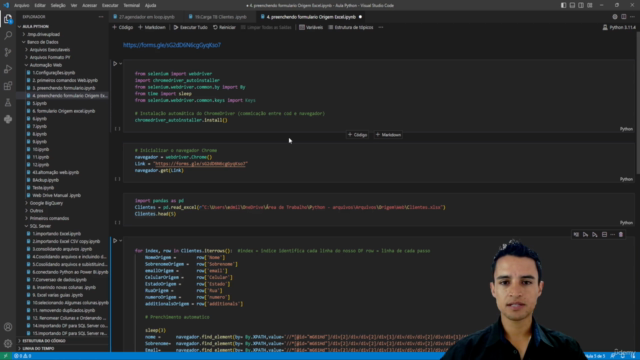This screenshot has height=360, width=640.
Task: Add a code cell with top Código button
Action: click(x=123, y=27)
